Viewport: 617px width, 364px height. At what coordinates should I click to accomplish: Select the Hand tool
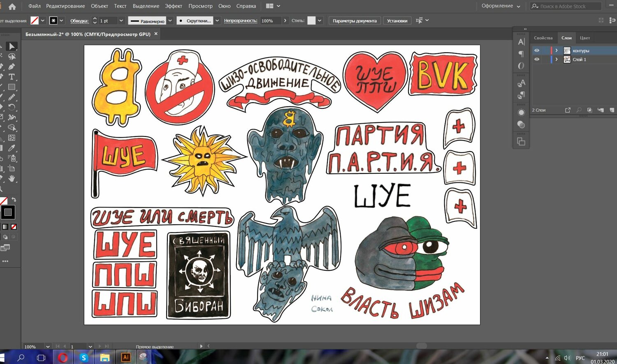point(12,178)
